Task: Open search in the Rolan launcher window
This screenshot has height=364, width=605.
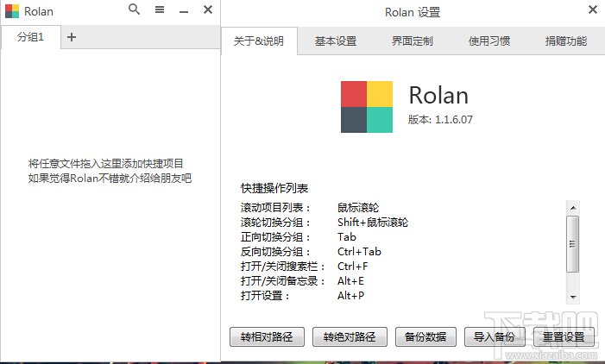Action: pos(134,9)
